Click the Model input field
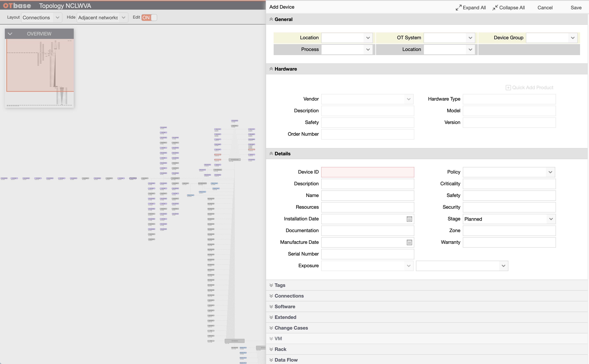 [x=509, y=111]
